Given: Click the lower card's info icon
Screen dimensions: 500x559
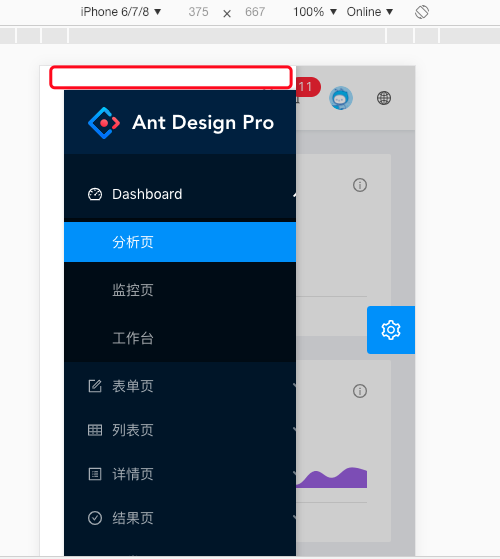Looking at the screenshot, I should pyautogui.click(x=360, y=391).
